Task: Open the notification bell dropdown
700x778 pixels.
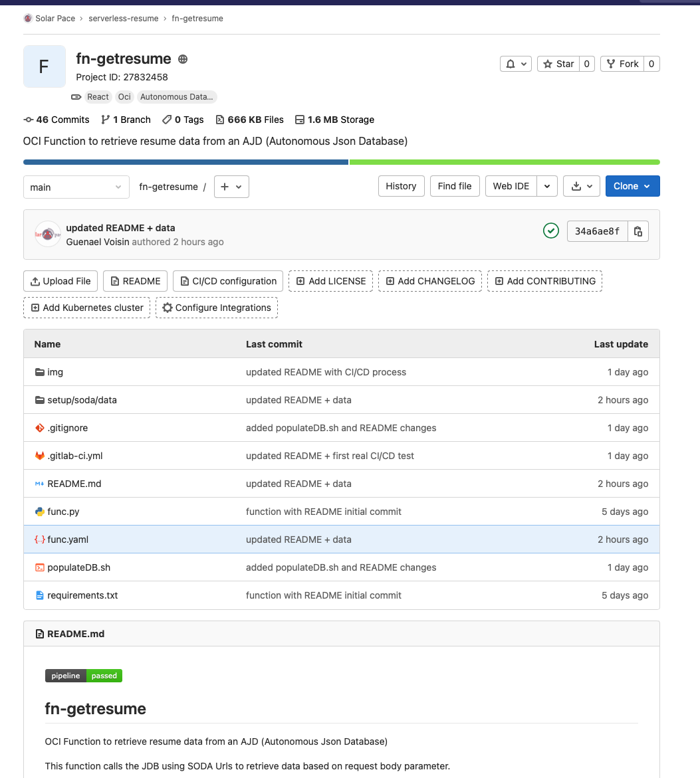Action: (x=516, y=64)
